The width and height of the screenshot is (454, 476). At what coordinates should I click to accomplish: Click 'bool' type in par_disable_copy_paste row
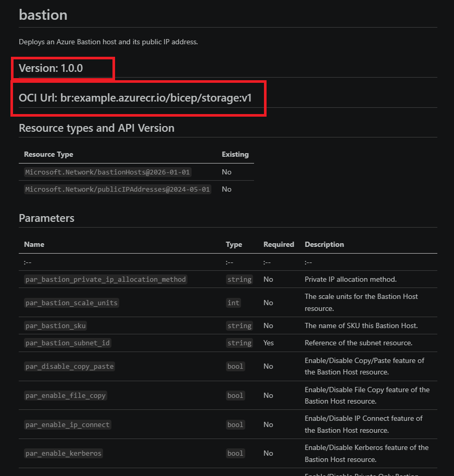[x=235, y=367]
